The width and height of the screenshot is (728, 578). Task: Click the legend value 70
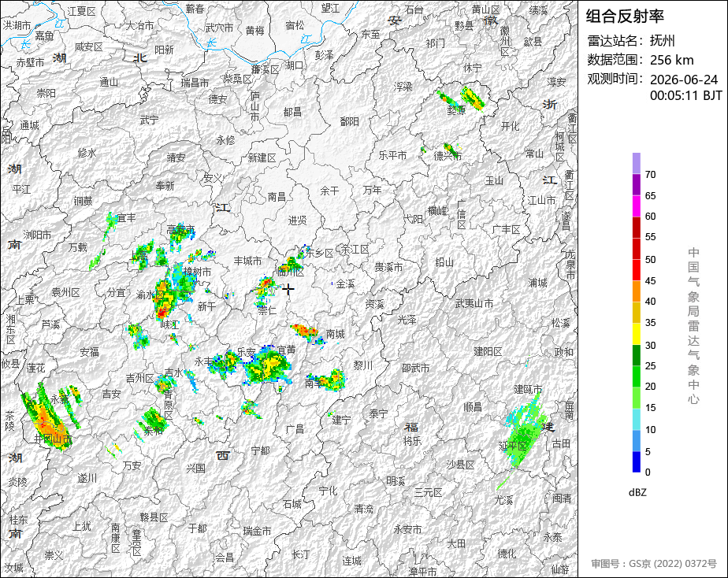pos(651,174)
